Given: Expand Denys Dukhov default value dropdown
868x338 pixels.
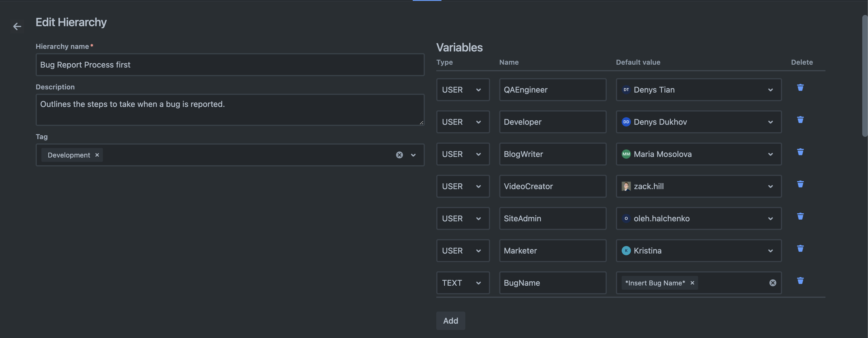Looking at the screenshot, I should [x=770, y=122].
